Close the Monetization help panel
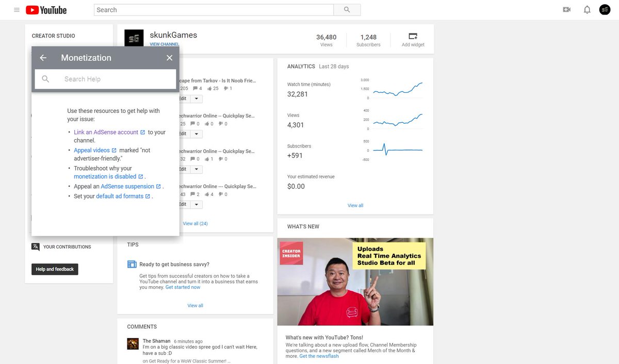The image size is (619, 364). click(x=169, y=58)
